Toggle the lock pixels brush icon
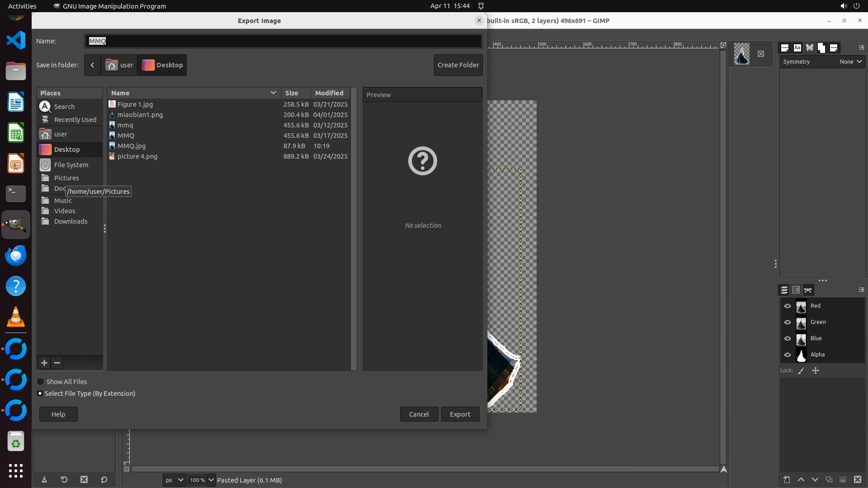This screenshot has height=488, width=868. (801, 371)
